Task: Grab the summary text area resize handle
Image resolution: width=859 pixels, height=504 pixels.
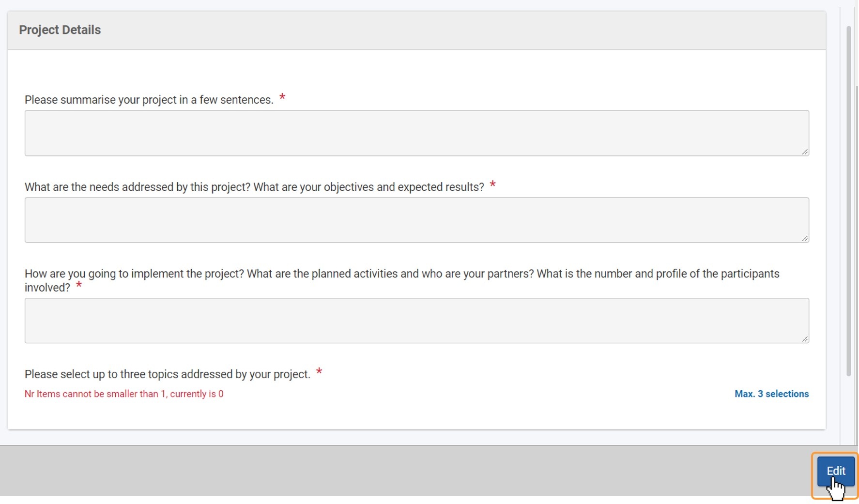Action: click(805, 152)
